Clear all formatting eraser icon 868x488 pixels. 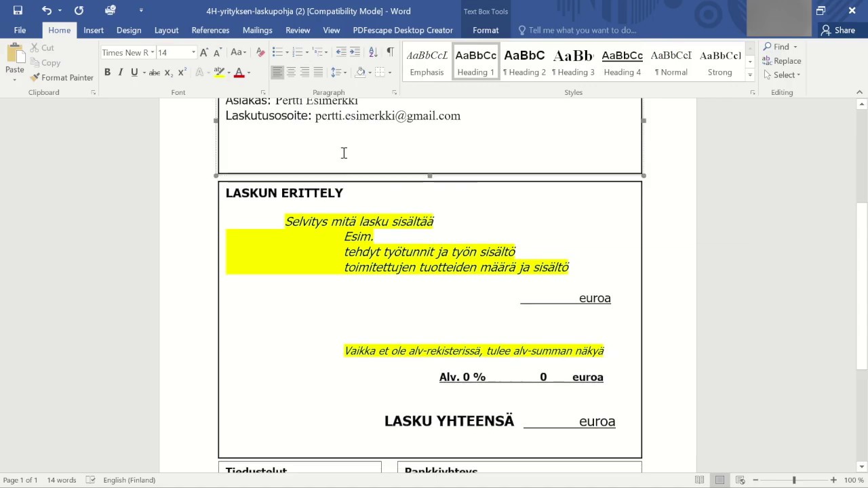tap(260, 52)
